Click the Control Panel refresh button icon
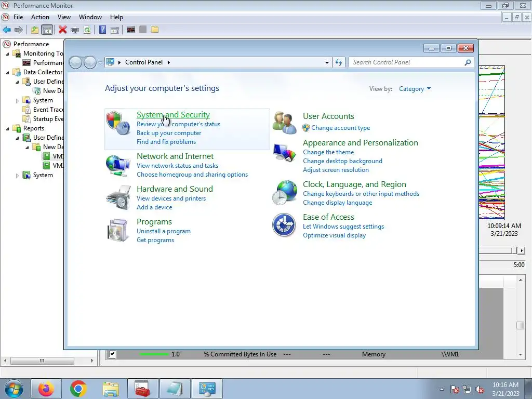 tap(339, 62)
